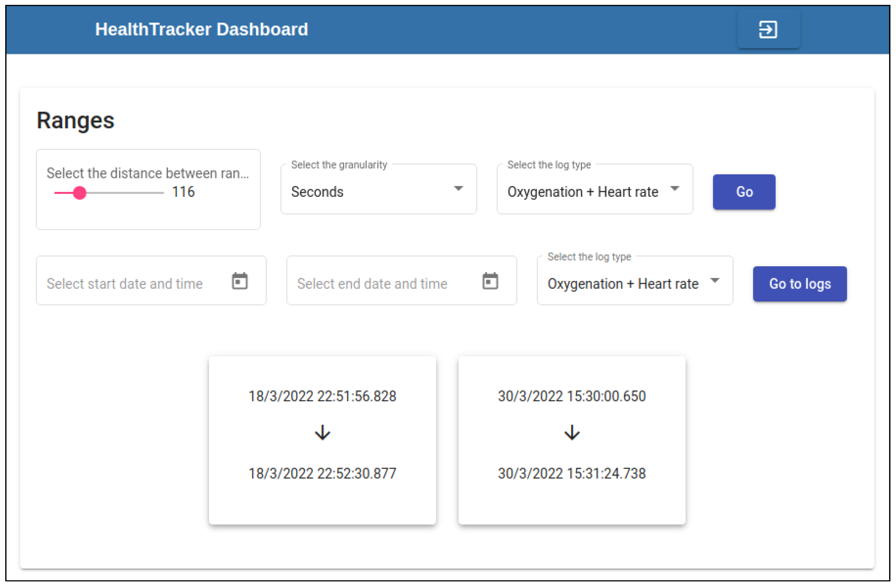Click the logout icon in header
This screenshot has height=588, width=896.
tap(768, 29)
